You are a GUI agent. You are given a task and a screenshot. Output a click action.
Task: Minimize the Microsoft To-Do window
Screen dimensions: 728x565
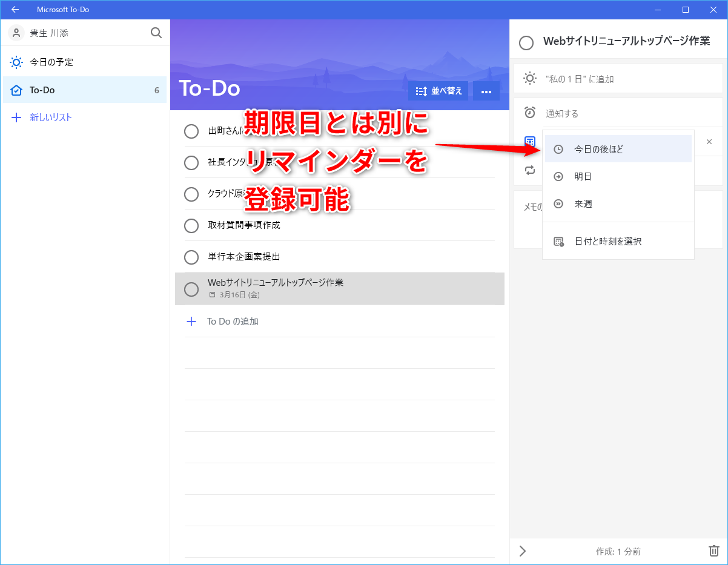tap(658, 10)
